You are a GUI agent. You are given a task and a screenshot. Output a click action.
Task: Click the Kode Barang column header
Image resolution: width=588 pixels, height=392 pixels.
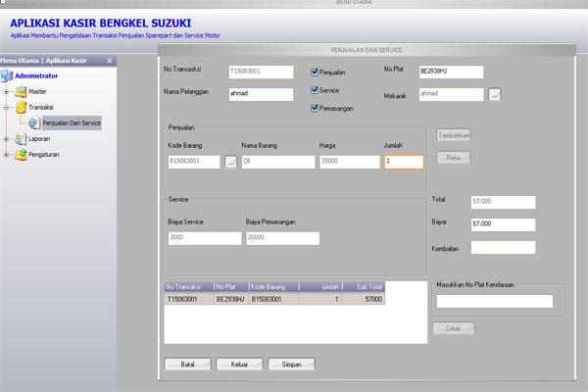tap(274, 287)
